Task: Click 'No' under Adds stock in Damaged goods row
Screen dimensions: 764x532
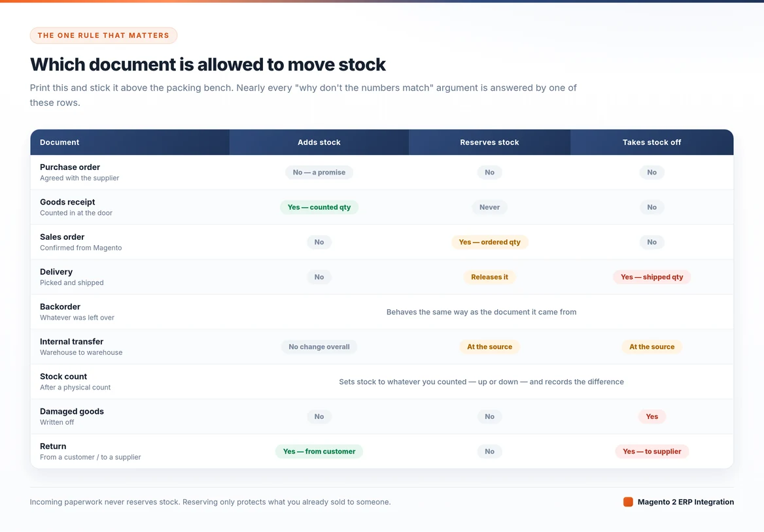Action: coord(319,416)
